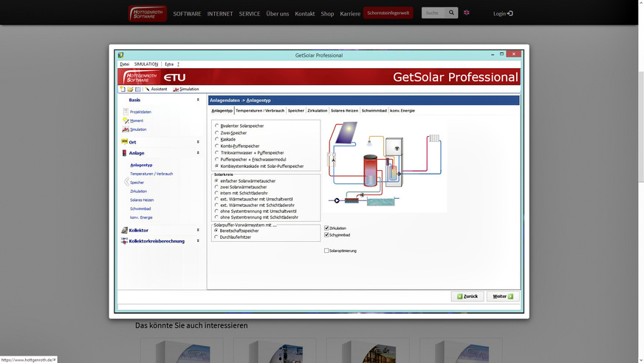This screenshot has height=363, width=644.
Task: Click the UK flag language icon
Action: click(x=467, y=13)
